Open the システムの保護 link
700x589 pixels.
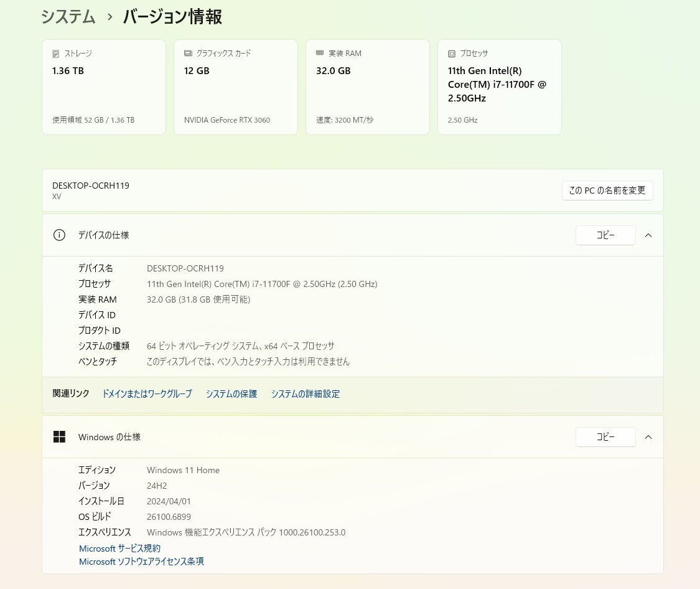point(231,394)
